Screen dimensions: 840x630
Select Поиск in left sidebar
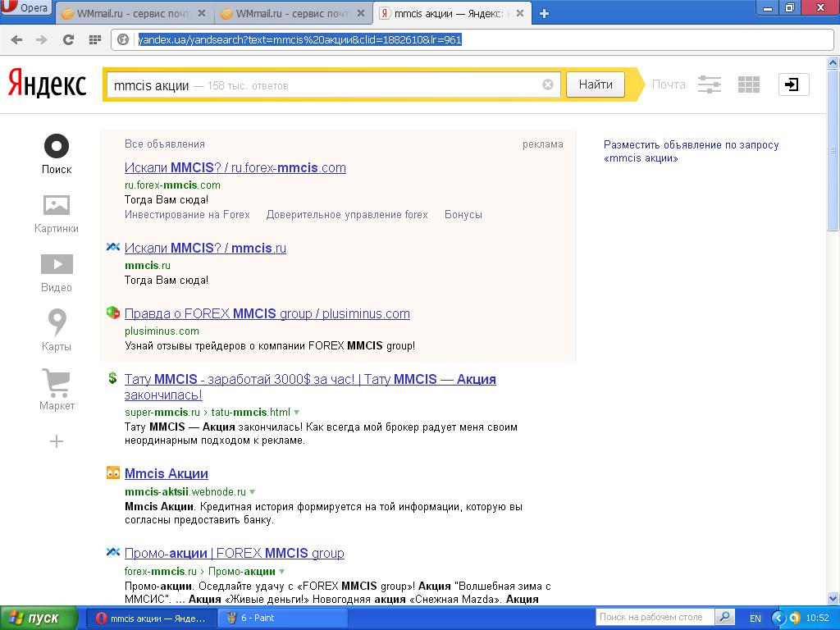point(57,154)
